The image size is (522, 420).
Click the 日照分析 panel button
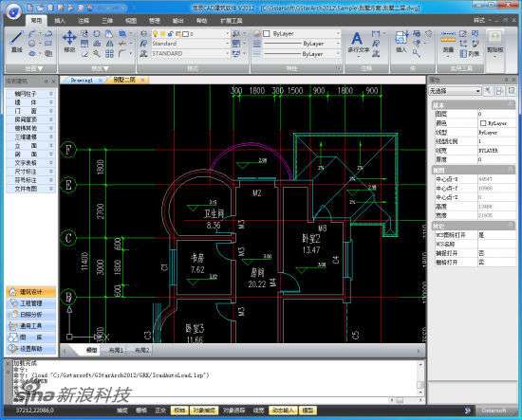tap(30, 315)
